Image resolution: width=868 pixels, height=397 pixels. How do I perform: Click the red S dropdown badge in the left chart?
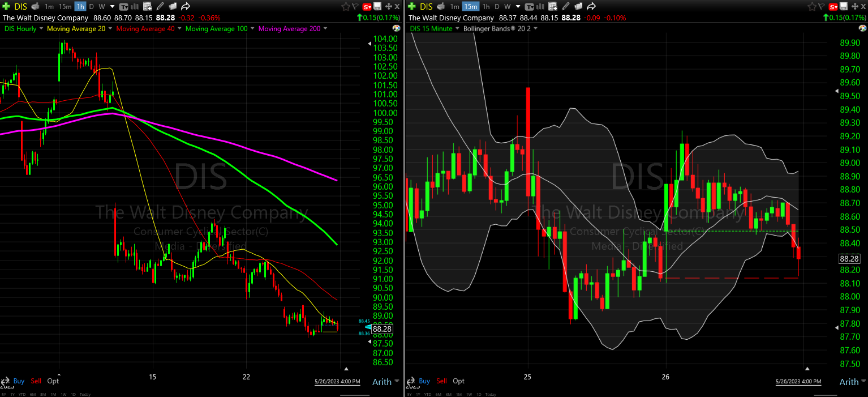coord(367,7)
